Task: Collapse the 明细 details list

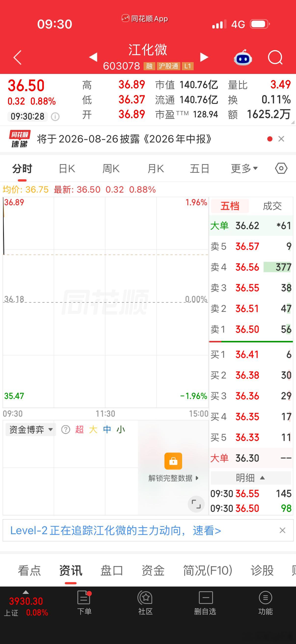Action: [251, 478]
